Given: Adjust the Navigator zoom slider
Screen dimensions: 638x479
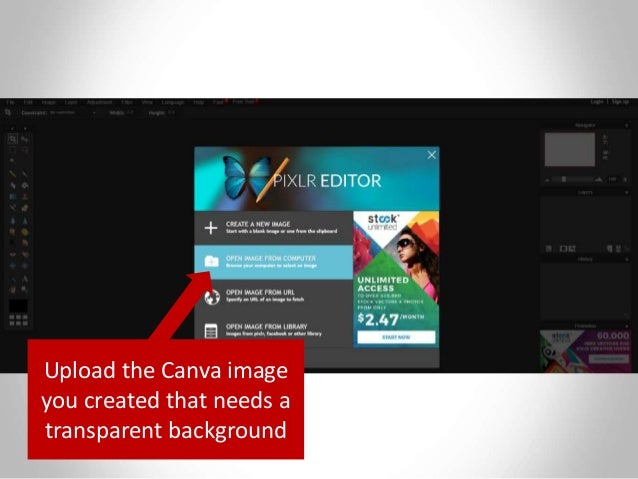Looking at the screenshot, I should click(x=564, y=179).
